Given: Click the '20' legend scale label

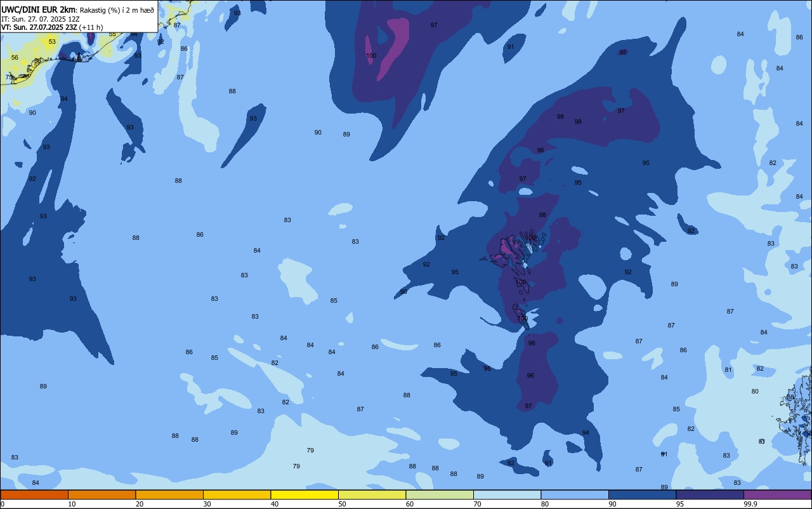Looking at the screenshot, I should pyautogui.click(x=140, y=504).
